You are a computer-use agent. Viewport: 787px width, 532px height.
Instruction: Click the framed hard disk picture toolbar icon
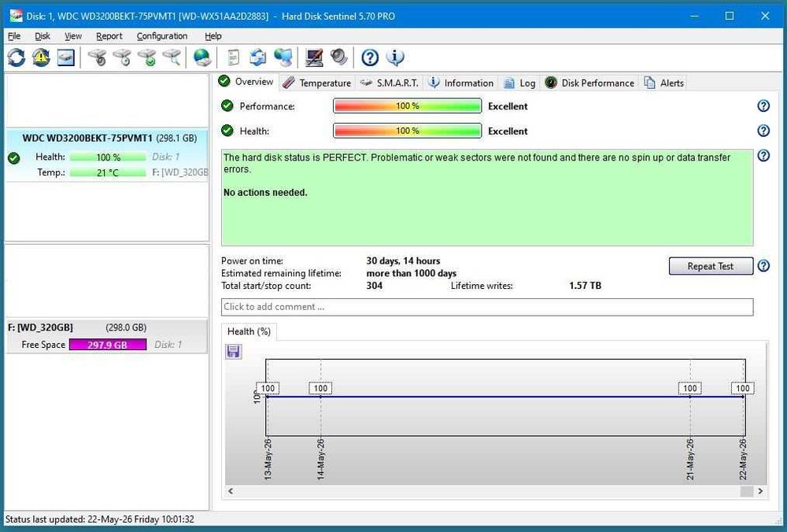click(66, 57)
